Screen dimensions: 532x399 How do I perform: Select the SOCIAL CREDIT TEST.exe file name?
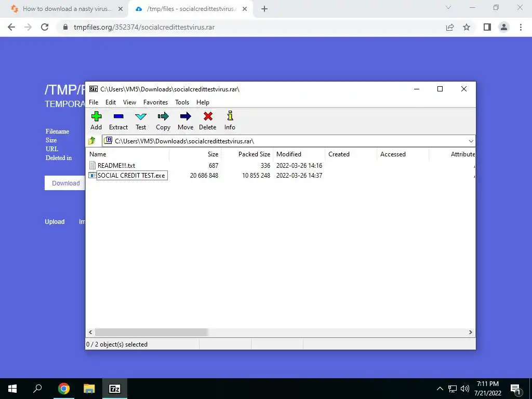click(x=131, y=176)
